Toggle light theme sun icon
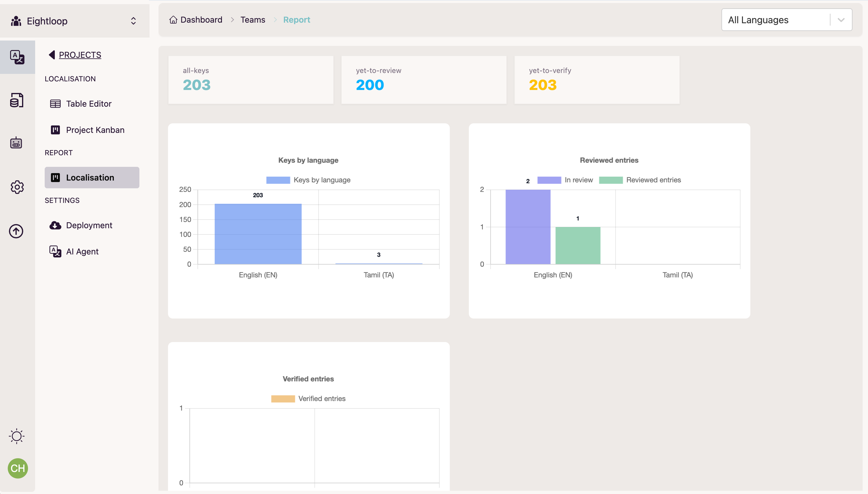Image resolution: width=868 pixels, height=494 pixels. (17, 436)
